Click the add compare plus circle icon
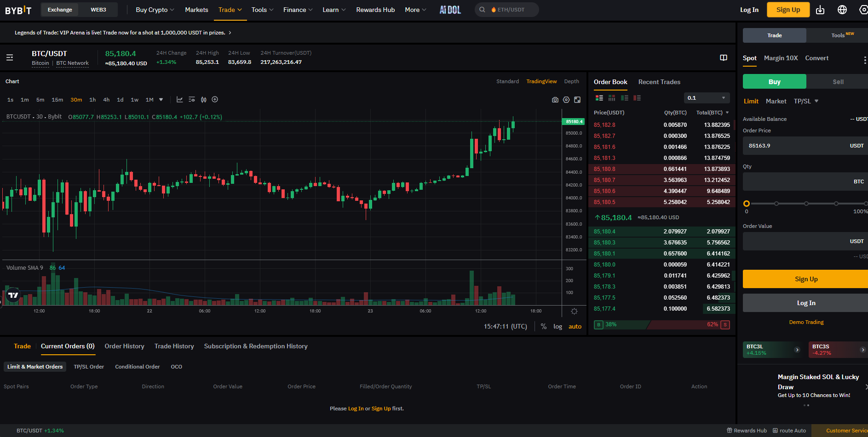Screen dimensions: 868x437 (x=215, y=100)
